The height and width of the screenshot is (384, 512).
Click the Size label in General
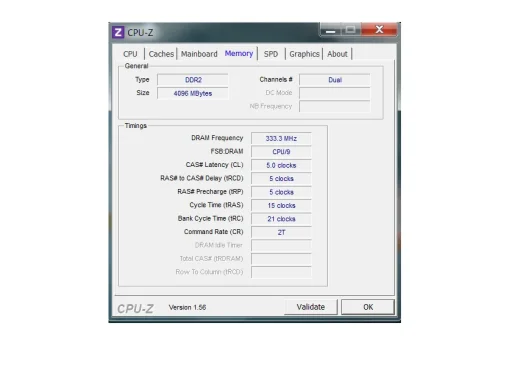143,93
